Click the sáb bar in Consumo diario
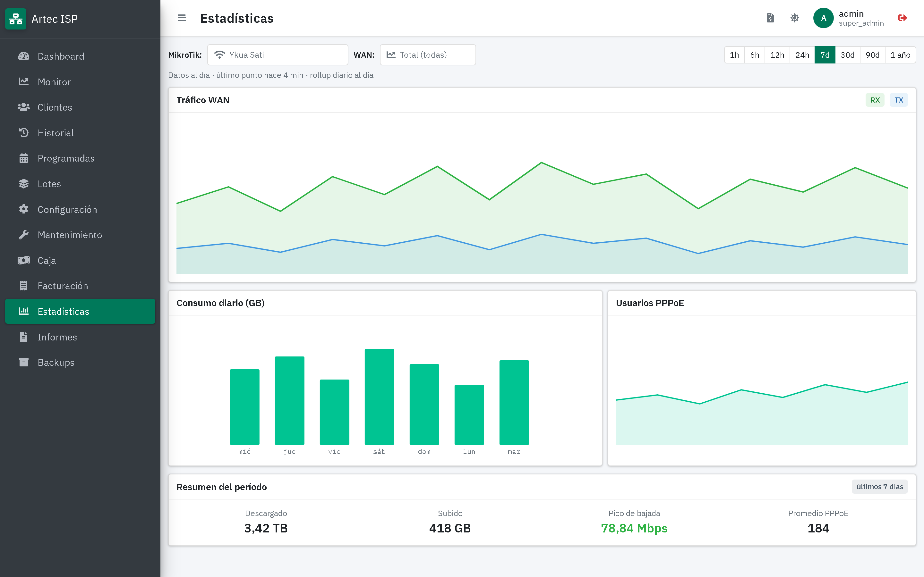 click(x=379, y=397)
